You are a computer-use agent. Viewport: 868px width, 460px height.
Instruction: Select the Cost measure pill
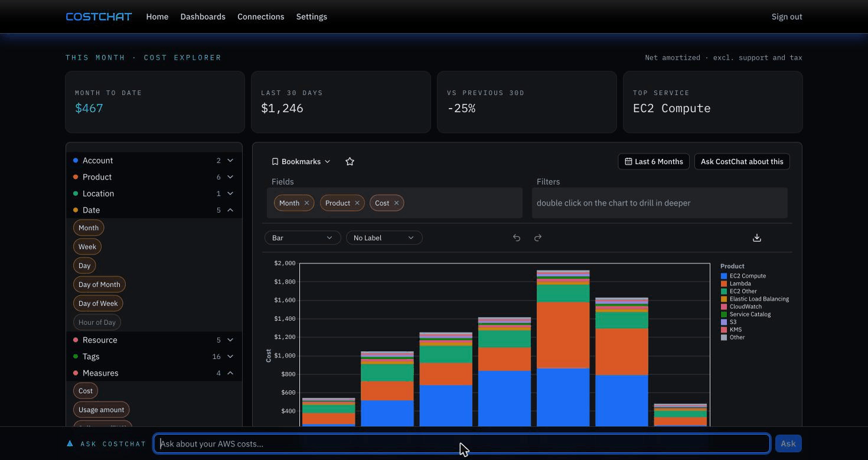[86, 390]
